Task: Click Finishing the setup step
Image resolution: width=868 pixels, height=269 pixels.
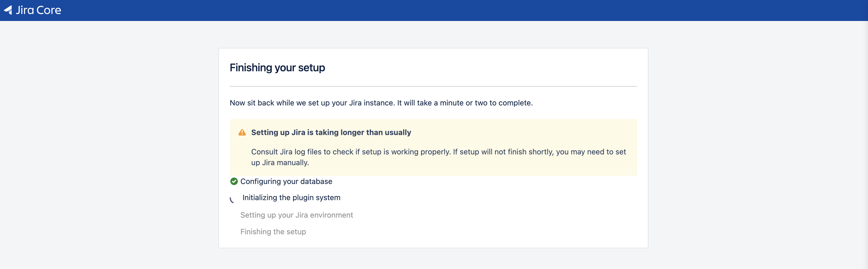Action: pyautogui.click(x=273, y=232)
